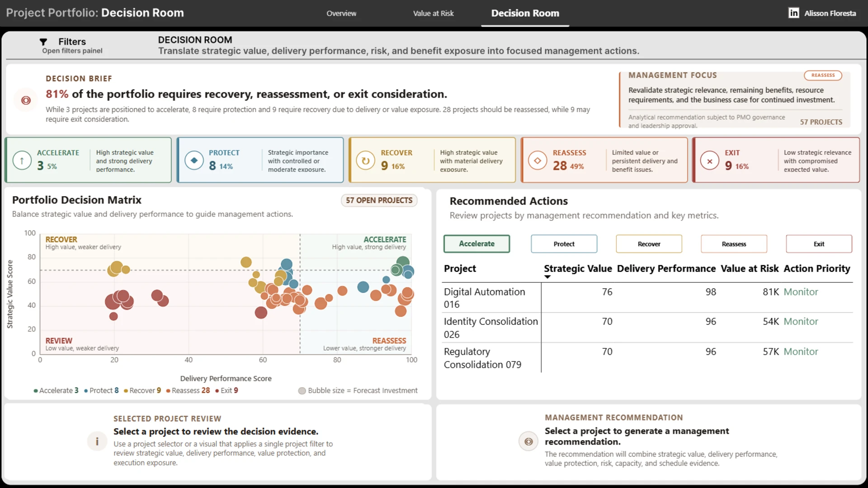
Task: Select the Reassess card diamond outline icon
Action: point(538,160)
